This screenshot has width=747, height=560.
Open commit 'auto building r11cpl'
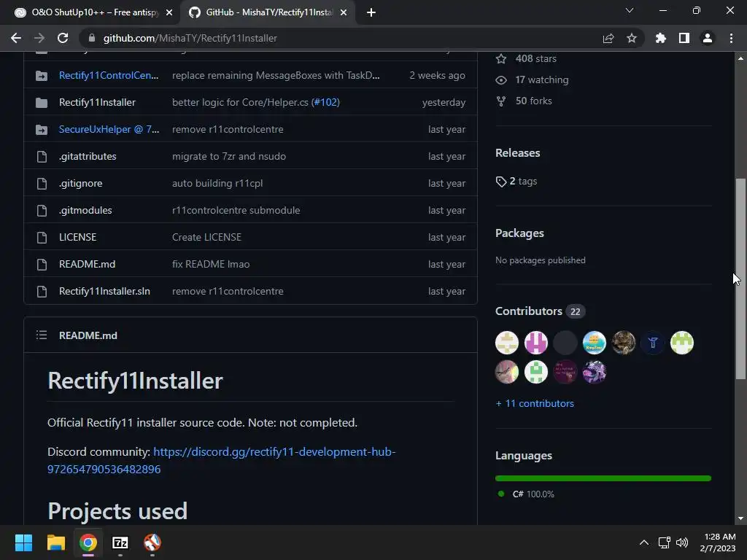[x=217, y=183]
